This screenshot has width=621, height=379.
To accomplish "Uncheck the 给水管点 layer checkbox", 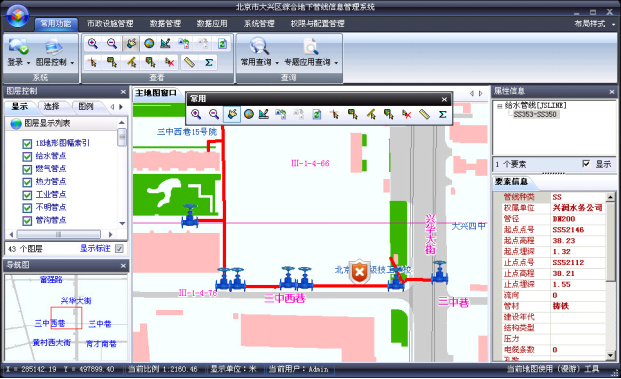I will click(x=27, y=156).
